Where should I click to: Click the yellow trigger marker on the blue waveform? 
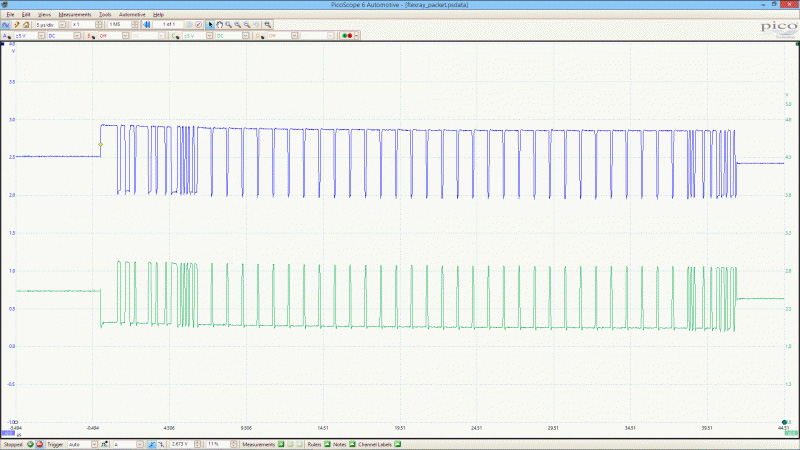point(100,145)
